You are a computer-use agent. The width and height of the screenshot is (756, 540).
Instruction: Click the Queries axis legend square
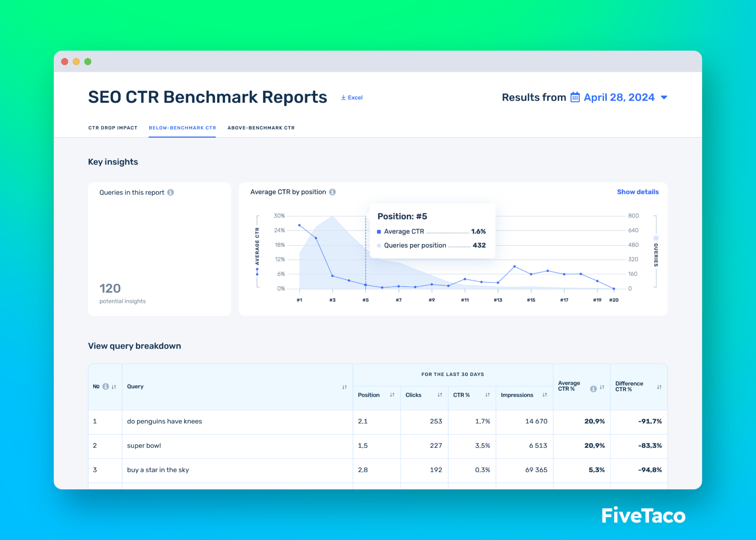click(656, 238)
